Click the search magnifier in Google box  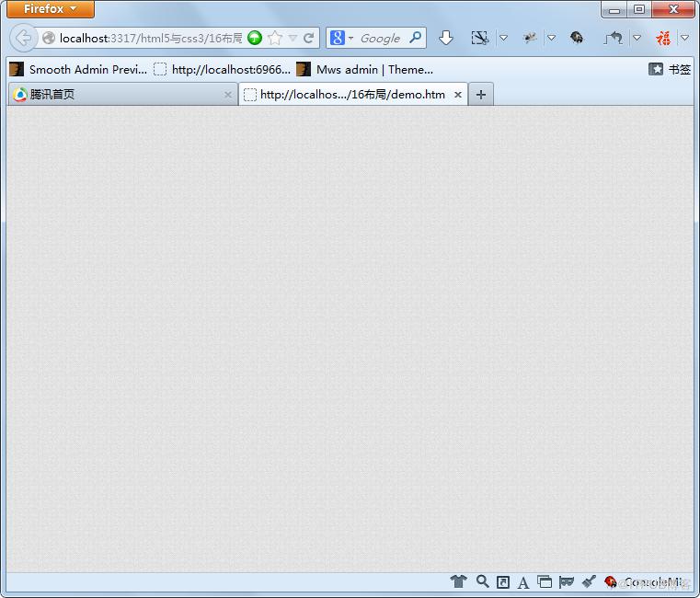point(415,38)
